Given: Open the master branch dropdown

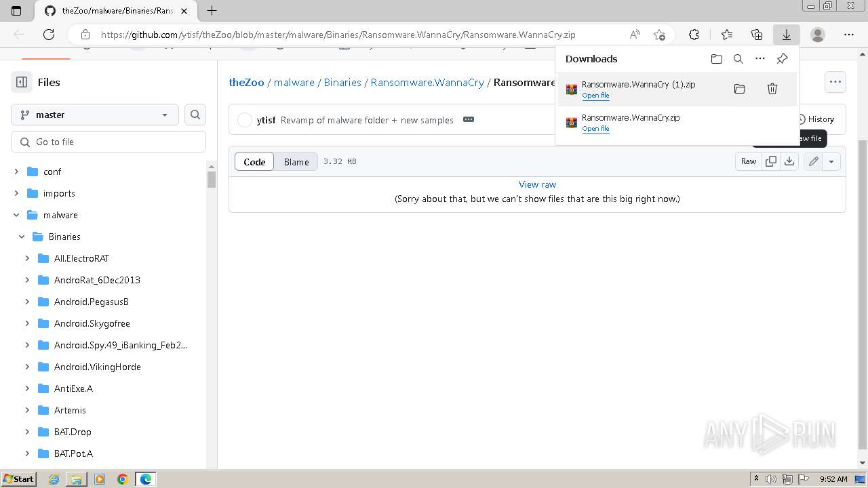Looking at the screenshot, I should (x=95, y=115).
